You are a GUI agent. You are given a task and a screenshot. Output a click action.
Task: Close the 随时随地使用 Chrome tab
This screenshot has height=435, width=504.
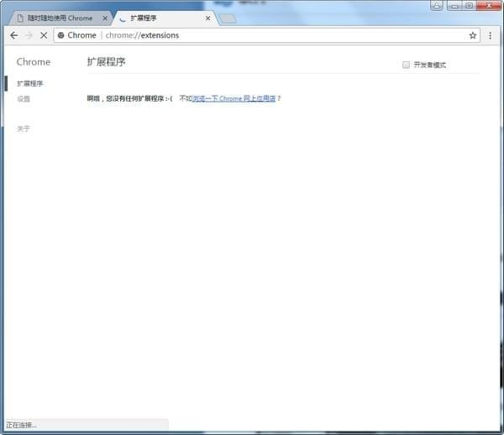tap(105, 18)
